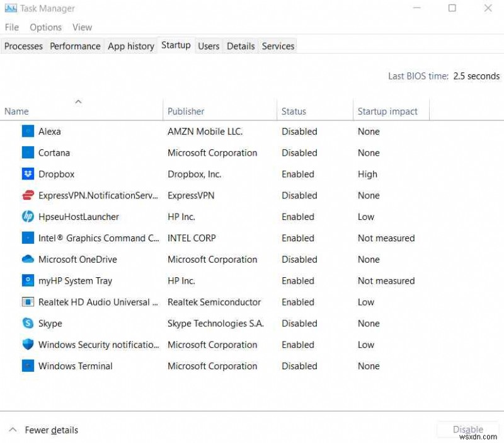The width and height of the screenshot is (504, 443).
Task: Switch to the Performance tab
Action: (75, 46)
